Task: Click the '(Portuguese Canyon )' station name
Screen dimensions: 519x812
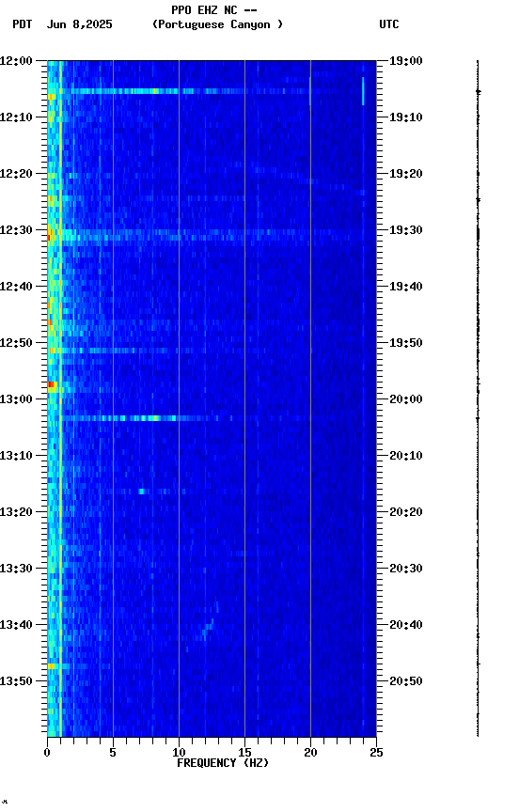Action: tap(217, 24)
